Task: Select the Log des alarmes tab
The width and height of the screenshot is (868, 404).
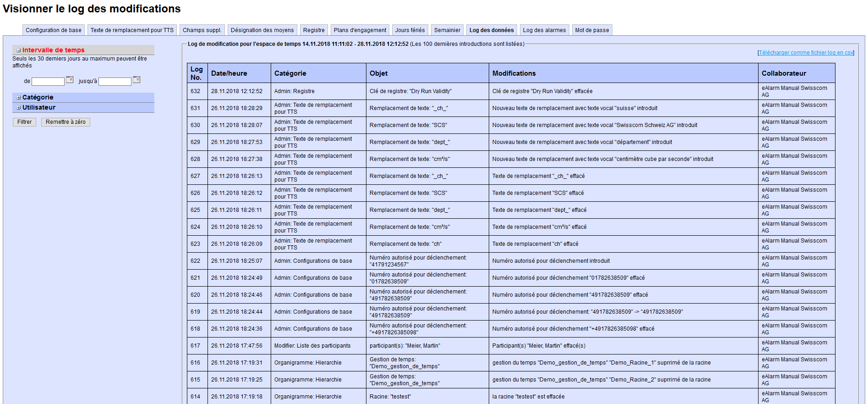Action: 544,30
